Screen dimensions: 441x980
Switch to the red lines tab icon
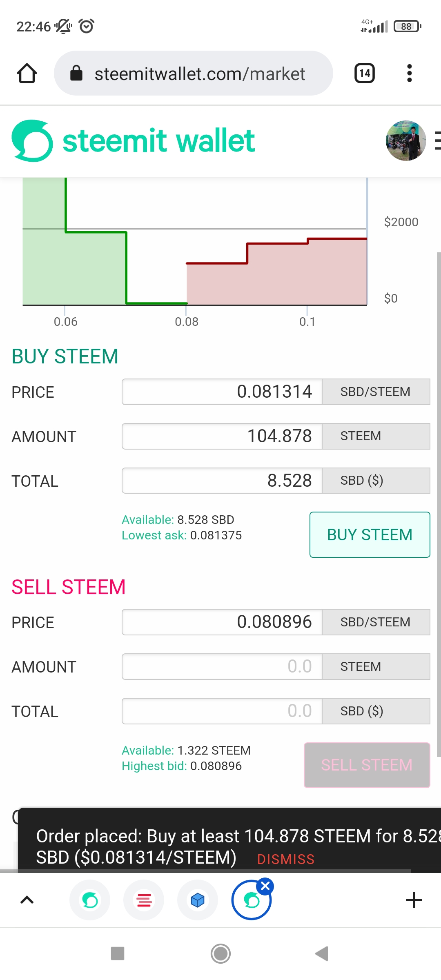pyautogui.click(x=144, y=900)
